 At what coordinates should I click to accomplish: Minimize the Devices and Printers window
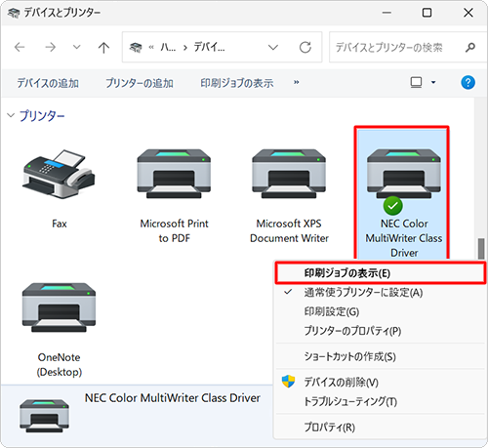point(386,13)
